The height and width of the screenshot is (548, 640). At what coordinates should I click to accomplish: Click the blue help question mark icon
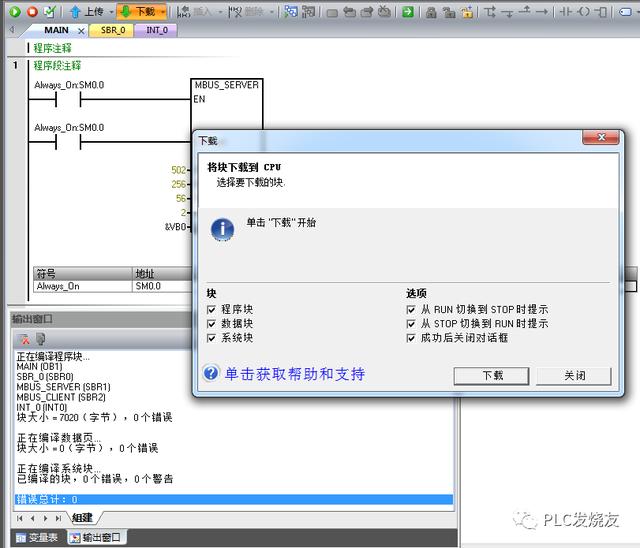point(211,374)
